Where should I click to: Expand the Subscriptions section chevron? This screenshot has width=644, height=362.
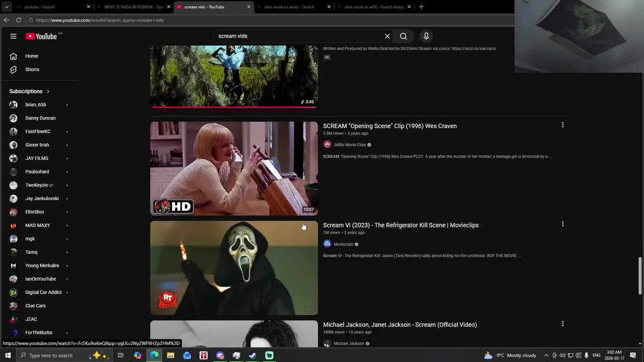coord(48,92)
